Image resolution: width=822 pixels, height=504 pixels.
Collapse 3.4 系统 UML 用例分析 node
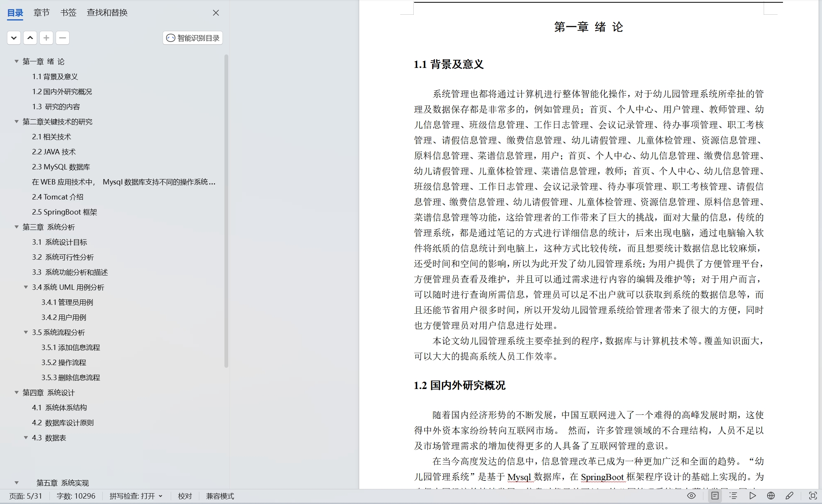click(26, 287)
